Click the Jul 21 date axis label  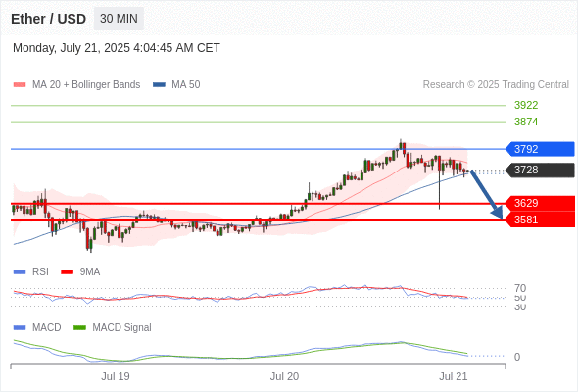tap(453, 376)
